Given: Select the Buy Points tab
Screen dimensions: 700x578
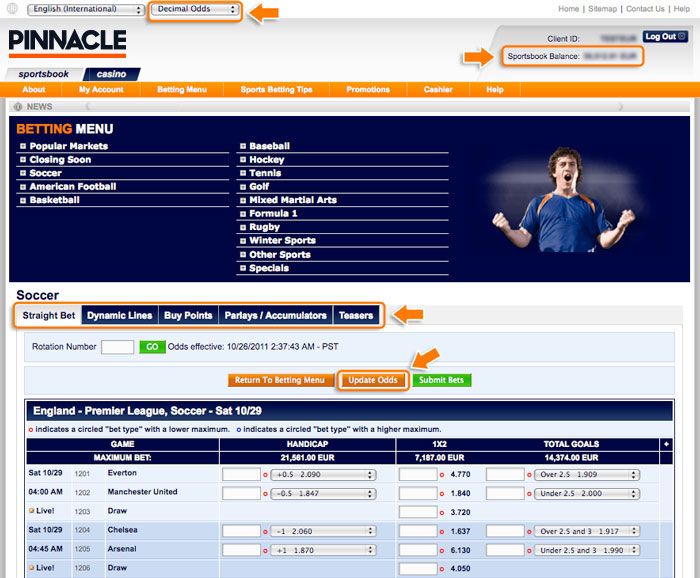Looking at the screenshot, I should click(188, 315).
